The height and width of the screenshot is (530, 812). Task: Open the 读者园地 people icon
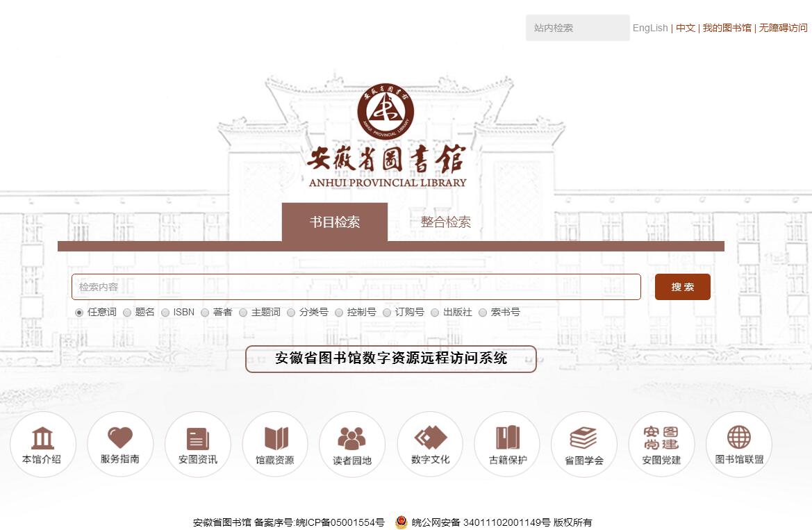(x=352, y=444)
